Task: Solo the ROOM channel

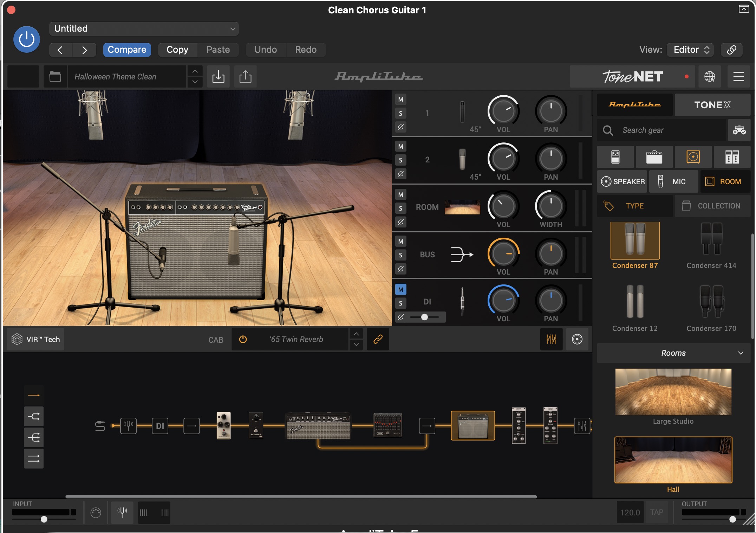Action: pyautogui.click(x=400, y=208)
